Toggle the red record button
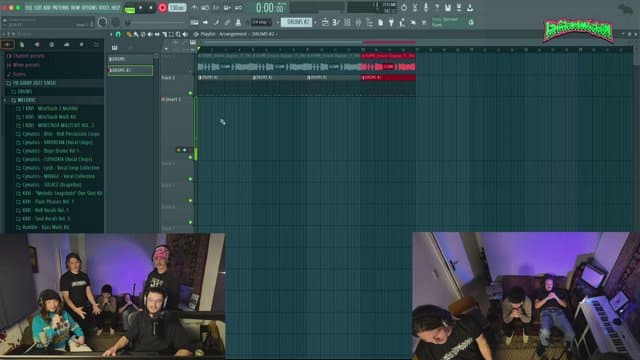 coord(162,8)
